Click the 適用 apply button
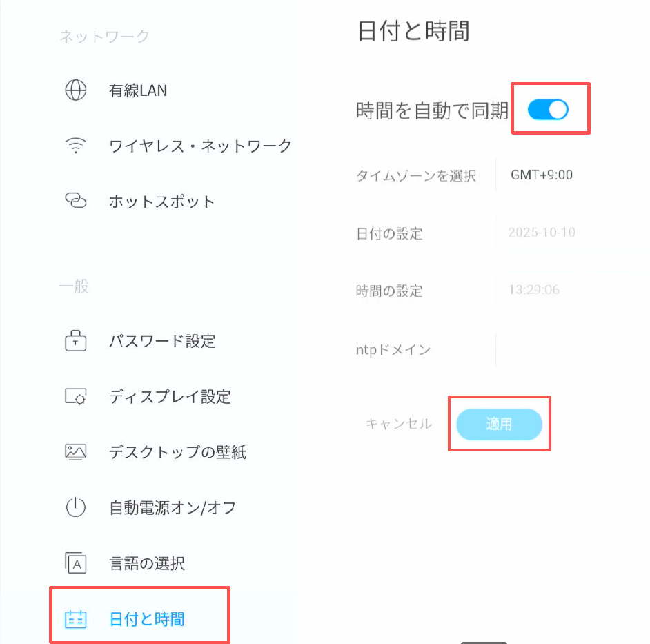The height and width of the screenshot is (644, 650). 499,424
